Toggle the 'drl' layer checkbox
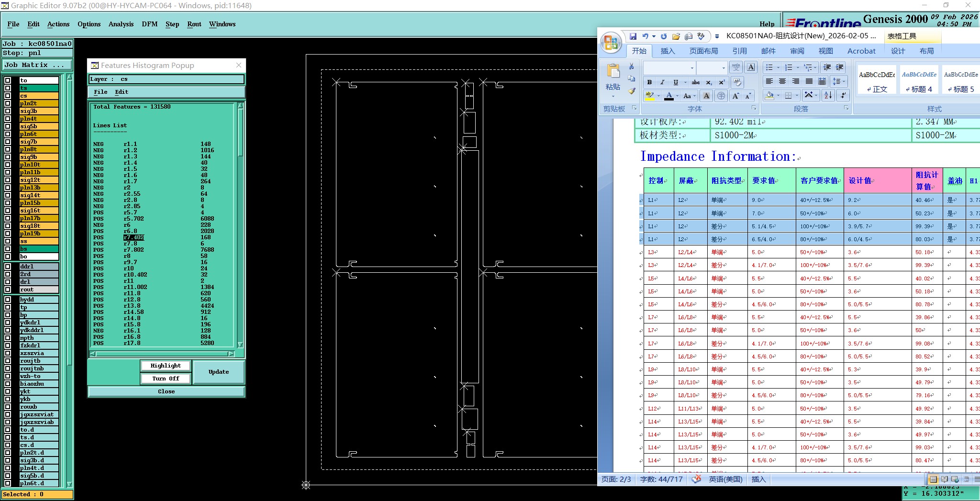This screenshot has width=980, height=501. tap(8, 282)
